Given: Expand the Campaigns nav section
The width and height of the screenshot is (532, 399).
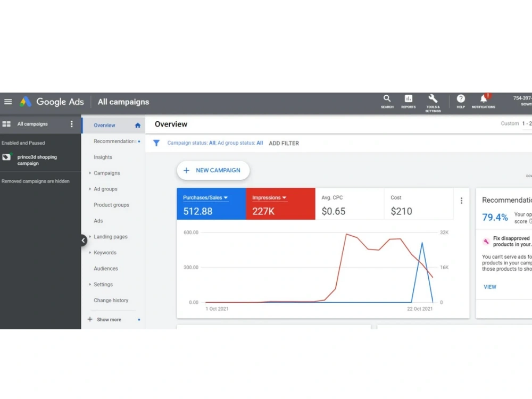Looking at the screenshot, I should pyautogui.click(x=90, y=173).
